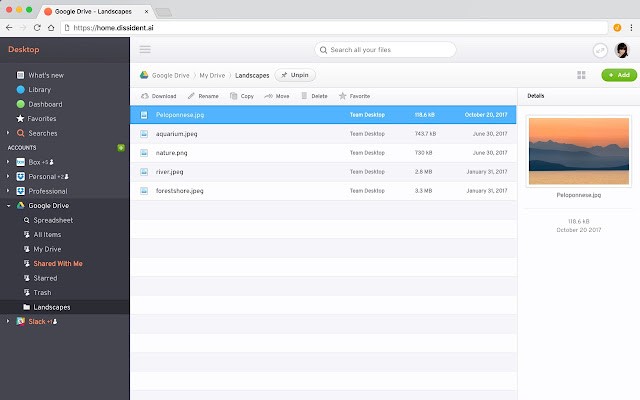
Task: Open the hamburger menu icon
Action: click(146, 49)
